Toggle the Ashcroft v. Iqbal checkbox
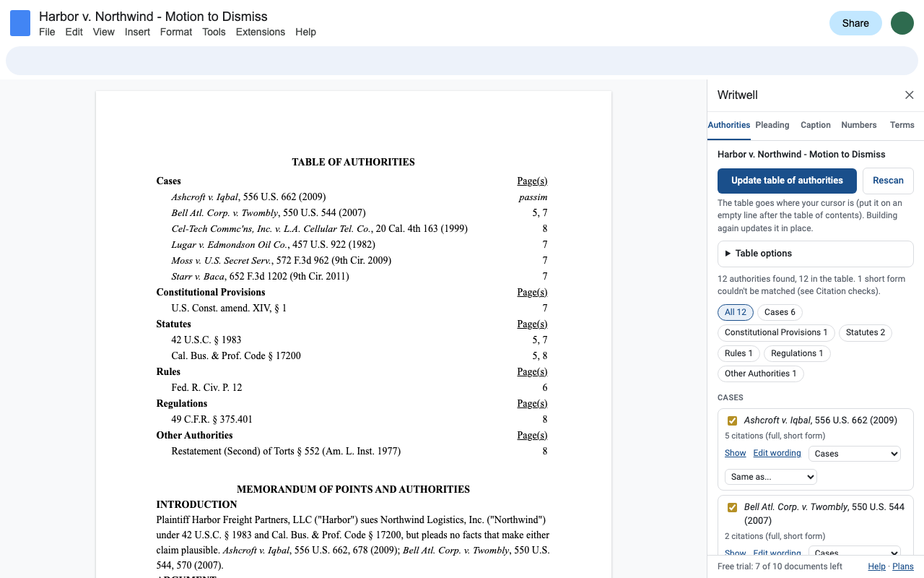 click(732, 420)
